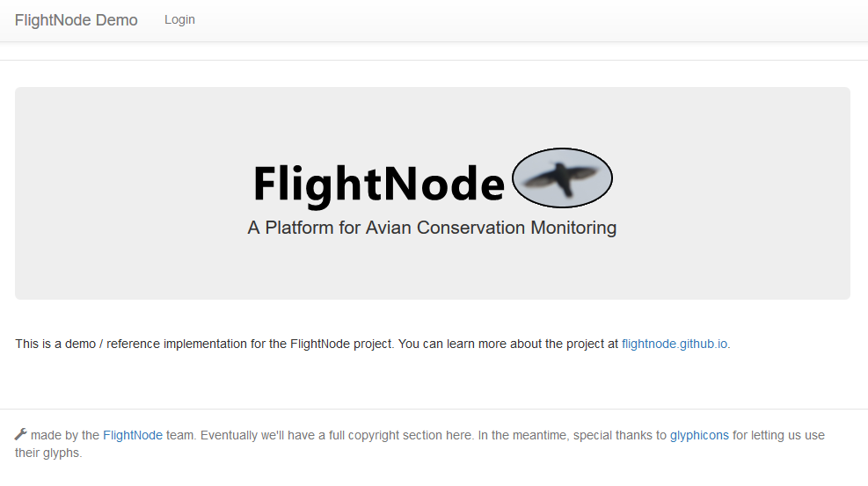
Task: Follow the FlightNode team footer link
Action: tap(133, 435)
